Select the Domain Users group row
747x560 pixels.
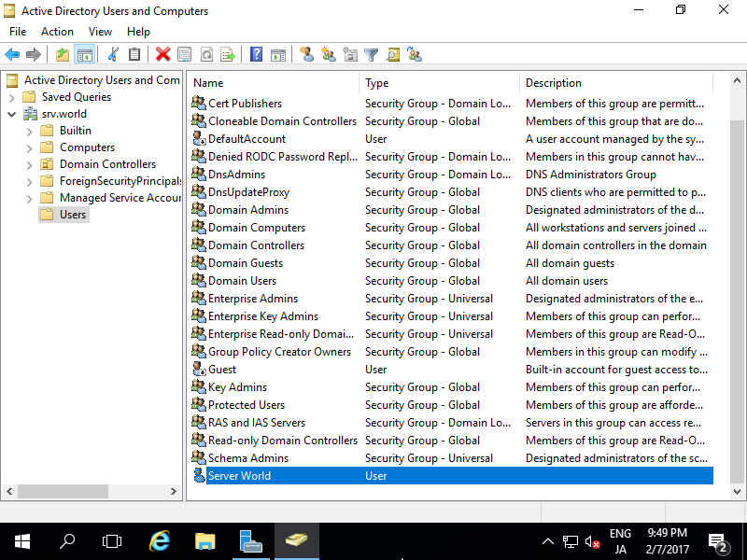click(452, 281)
